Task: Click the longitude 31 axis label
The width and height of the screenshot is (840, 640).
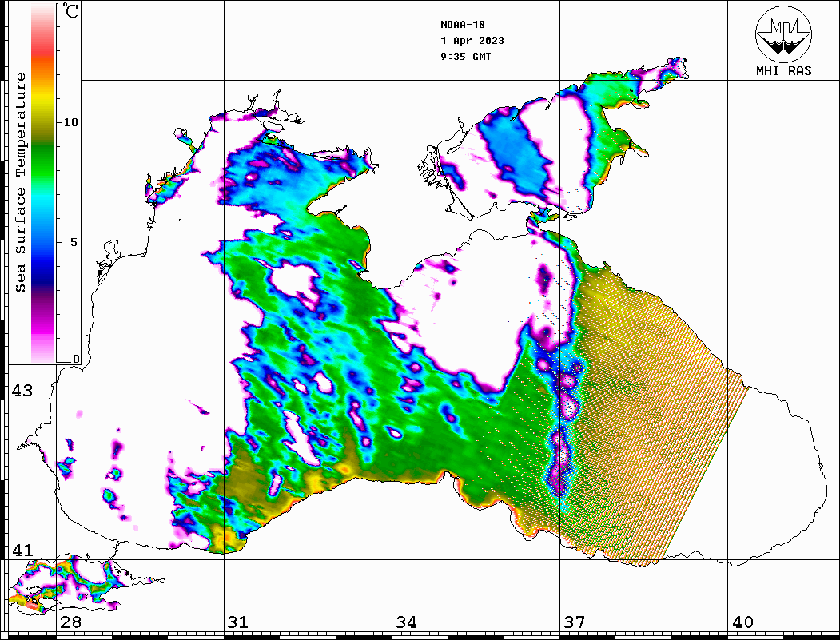Action: pos(237,622)
